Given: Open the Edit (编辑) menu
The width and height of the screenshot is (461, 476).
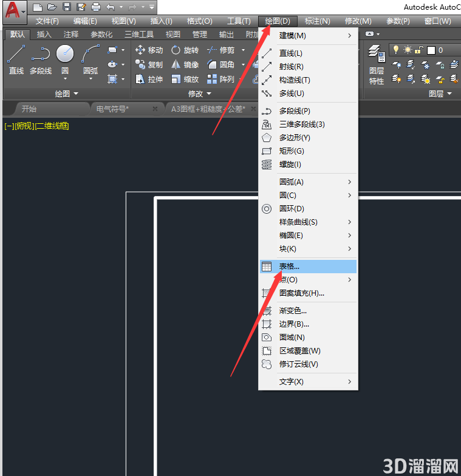Looking at the screenshot, I should point(85,21).
